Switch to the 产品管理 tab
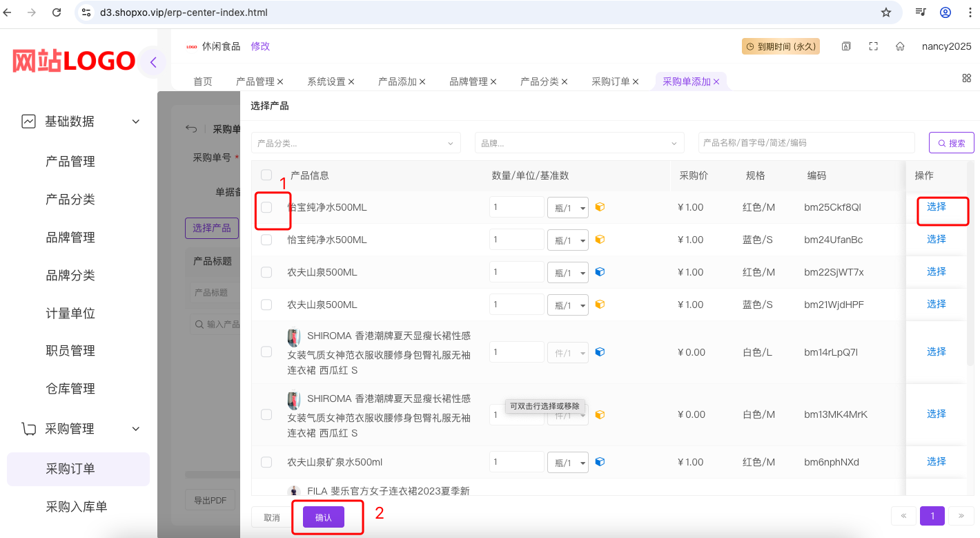Screen dimensions: 980x538 pos(255,81)
